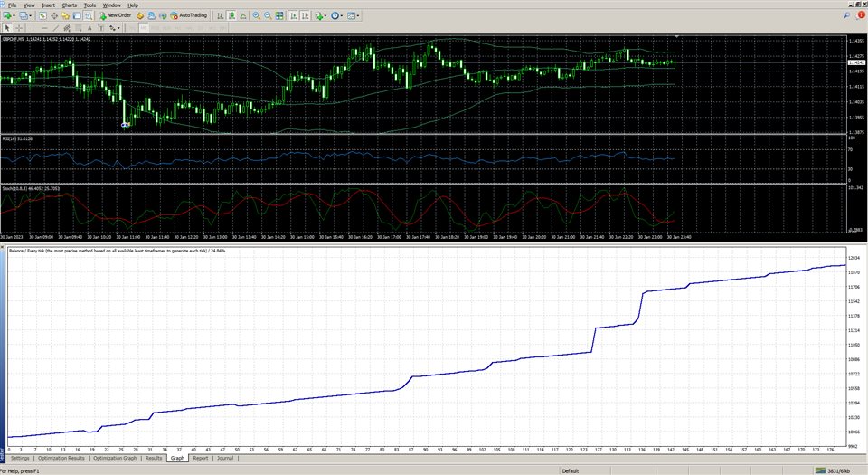Switch to the Report tab
Viewport: 868px width, 475px height.
201,459
